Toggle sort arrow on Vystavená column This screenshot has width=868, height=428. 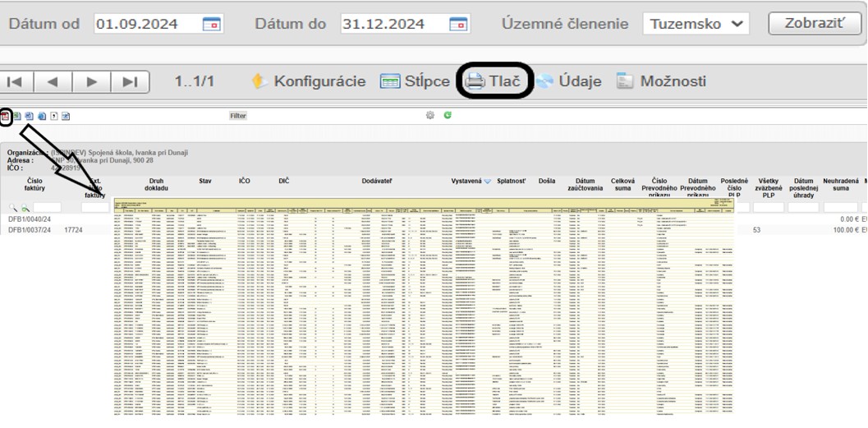(x=488, y=181)
